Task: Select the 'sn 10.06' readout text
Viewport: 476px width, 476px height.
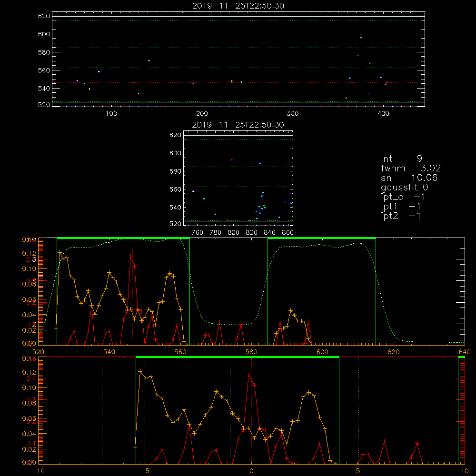Action: tap(409, 178)
